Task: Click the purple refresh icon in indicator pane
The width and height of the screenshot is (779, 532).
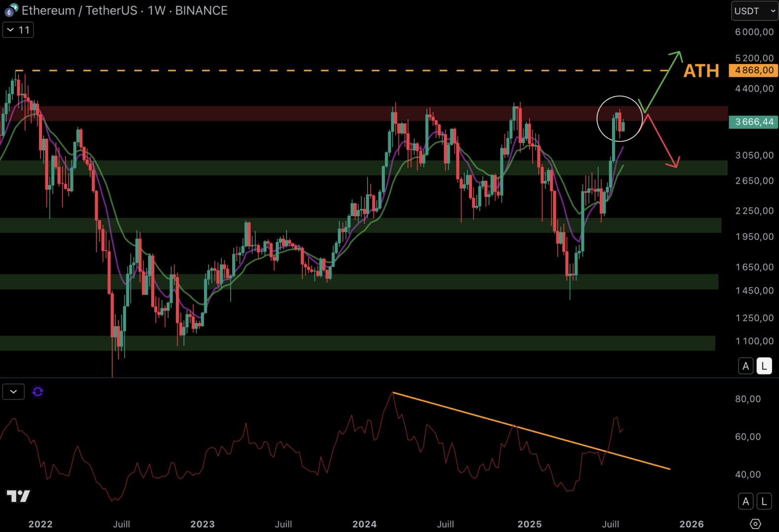Action: click(37, 392)
